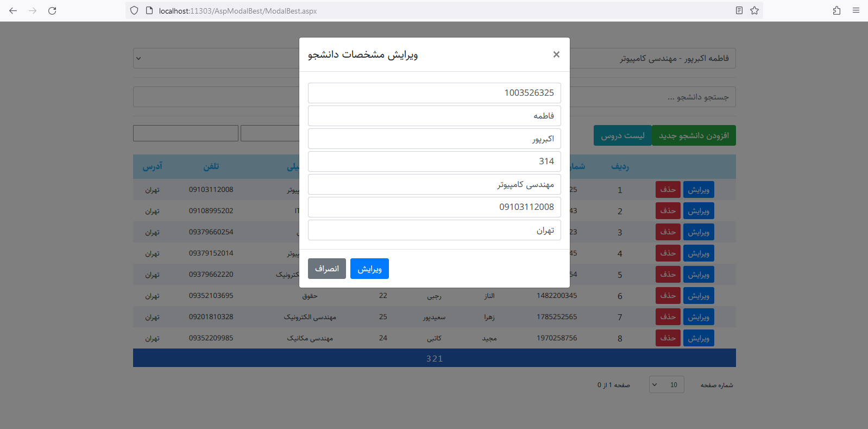Image resolution: width=868 pixels, height=429 pixels.
Task: Click the green افزودن دانشجو جدید button
Action: pyautogui.click(x=694, y=135)
